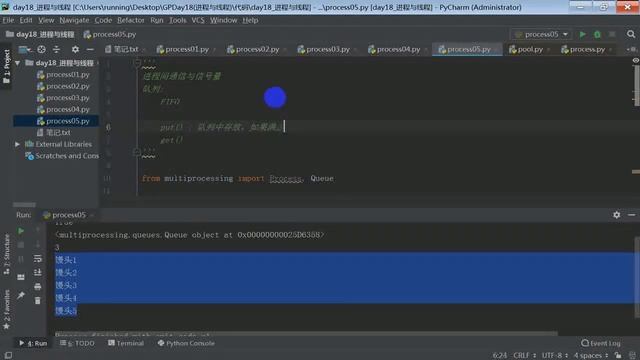Image resolution: width=640 pixels, height=360 pixels.
Task: Switch to process02.py editor tab
Action: pos(257,49)
